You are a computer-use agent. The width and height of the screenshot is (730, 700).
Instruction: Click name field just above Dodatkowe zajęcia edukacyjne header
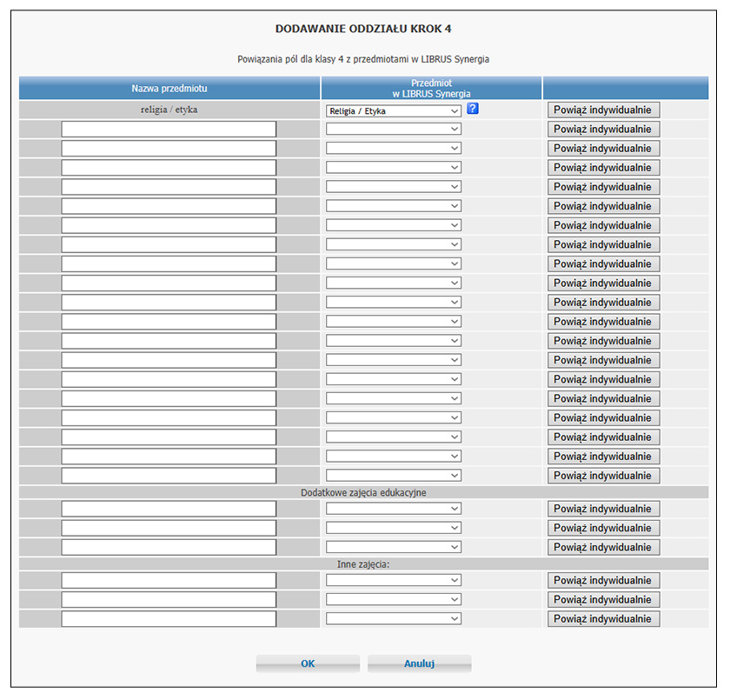coord(169,476)
